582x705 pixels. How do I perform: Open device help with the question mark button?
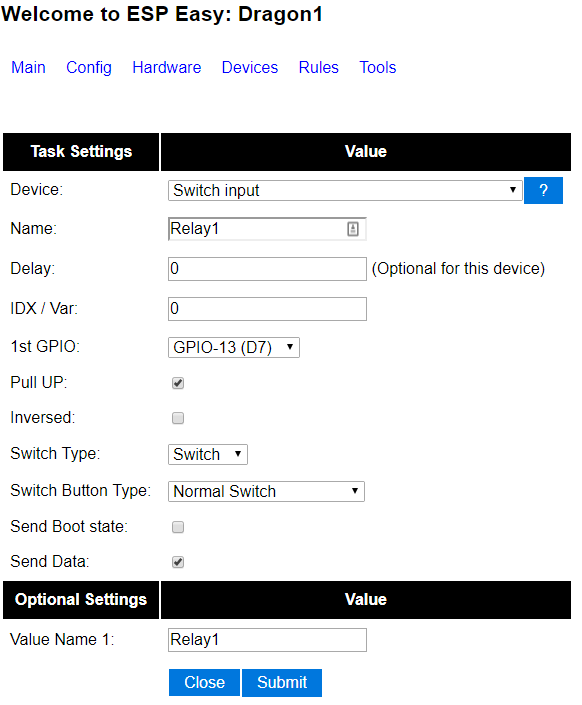543,190
